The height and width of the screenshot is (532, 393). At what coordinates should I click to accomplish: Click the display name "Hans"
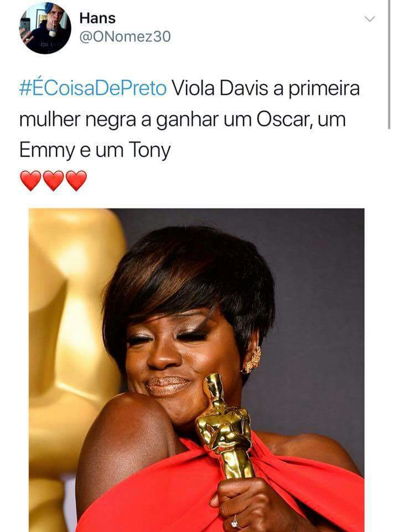(x=97, y=18)
